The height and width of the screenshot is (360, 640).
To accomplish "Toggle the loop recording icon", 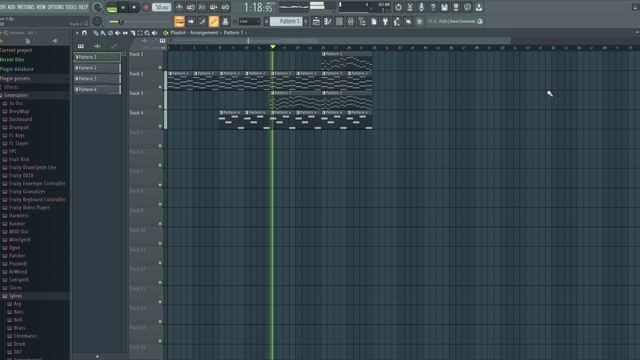I will tap(225, 7).
